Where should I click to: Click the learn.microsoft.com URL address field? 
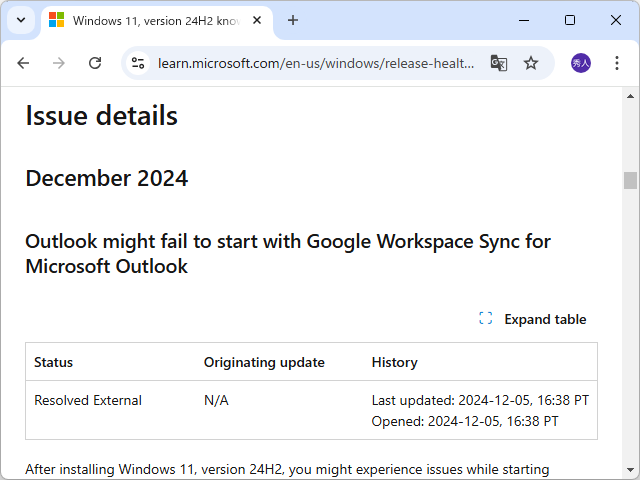[315, 63]
